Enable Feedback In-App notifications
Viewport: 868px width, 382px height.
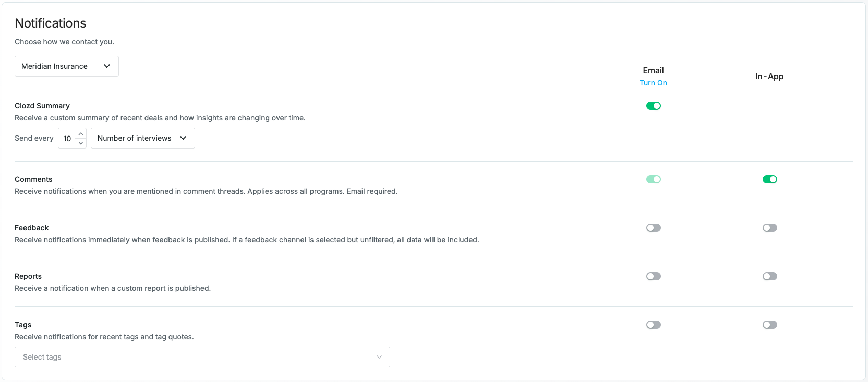tap(770, 228)
